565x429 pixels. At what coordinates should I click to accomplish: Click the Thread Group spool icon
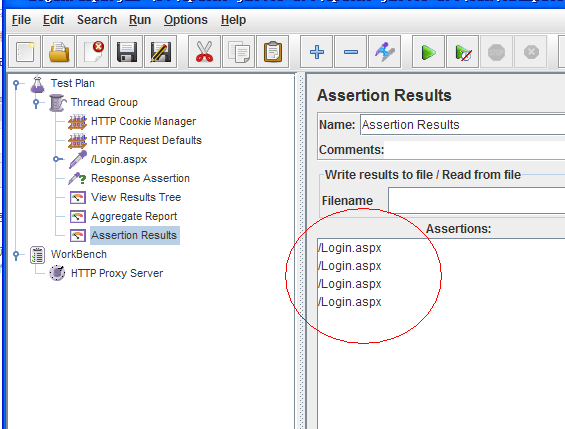58,103
